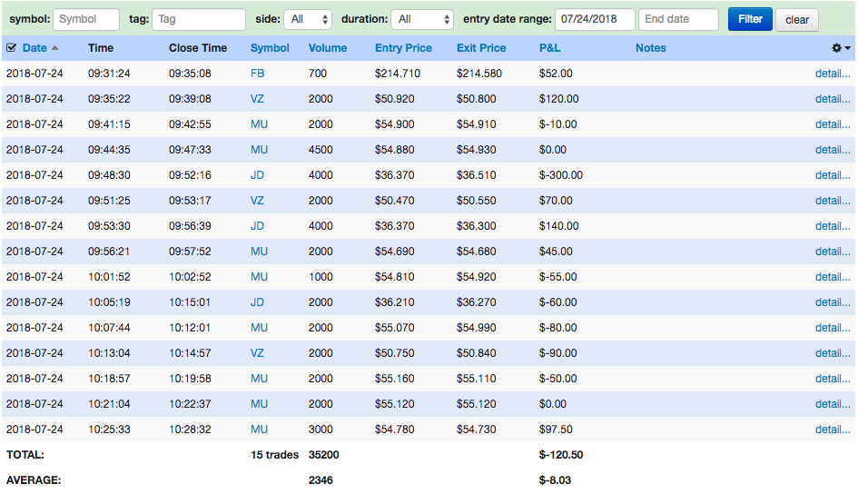Open JD symbol link in 10:05:19 trade

coord(257,302)
